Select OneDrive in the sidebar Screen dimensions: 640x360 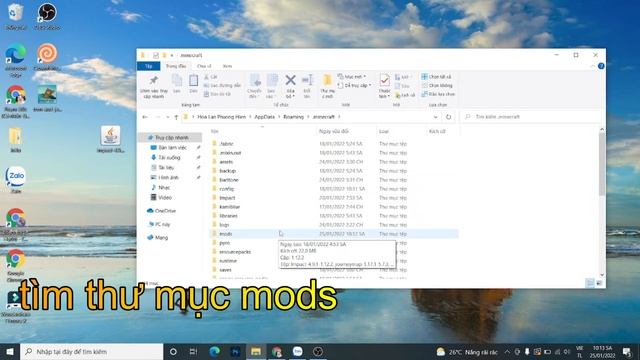[165, 211]
